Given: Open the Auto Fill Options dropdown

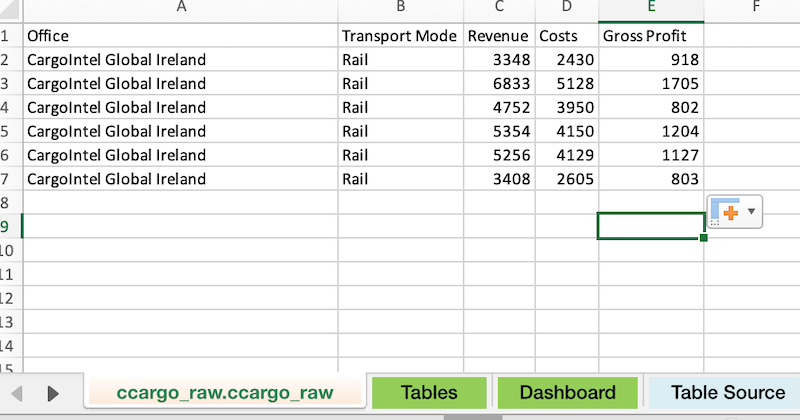Looking at the screenshot, I should tap(735, 211).
